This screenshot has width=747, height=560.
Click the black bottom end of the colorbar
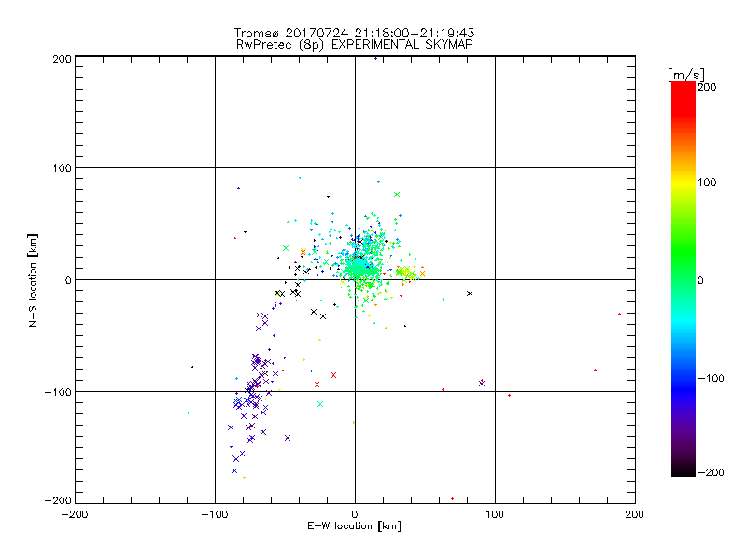point(683,469)
